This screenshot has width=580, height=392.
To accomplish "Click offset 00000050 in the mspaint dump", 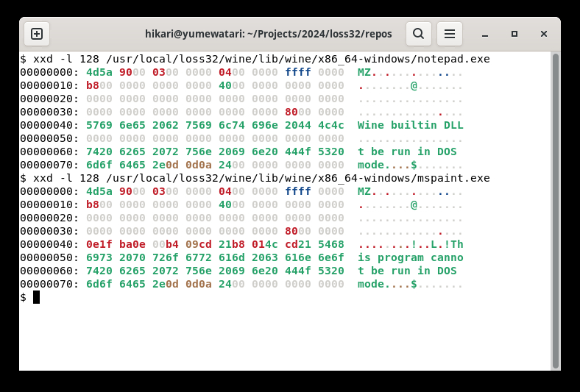I will pyautogui.click(x=49, y=257).
